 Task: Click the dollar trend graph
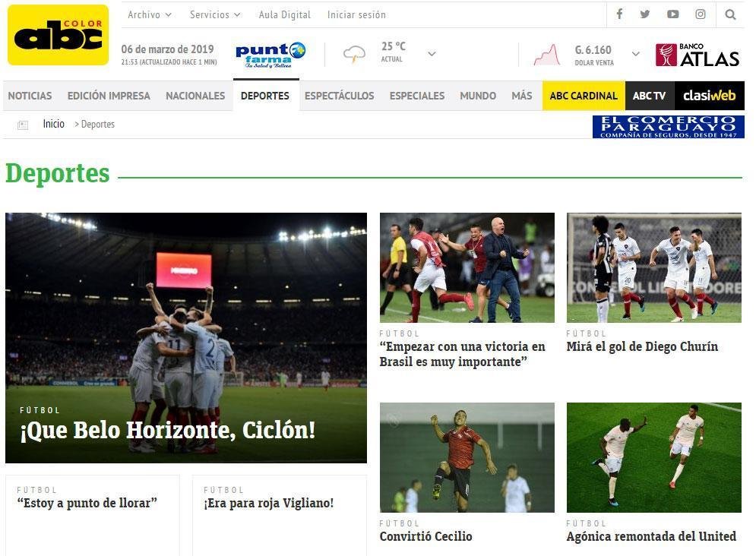(546, 52)
